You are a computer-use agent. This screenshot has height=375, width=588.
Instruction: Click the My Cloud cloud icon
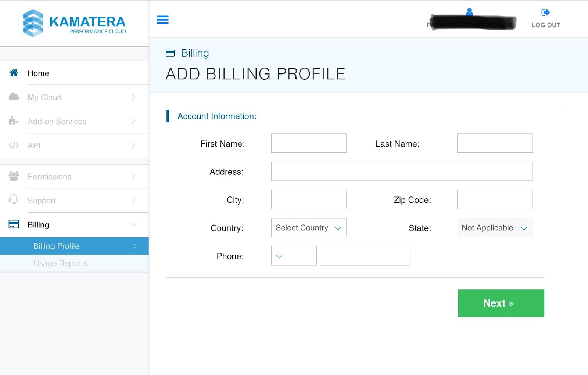point(14,97)
